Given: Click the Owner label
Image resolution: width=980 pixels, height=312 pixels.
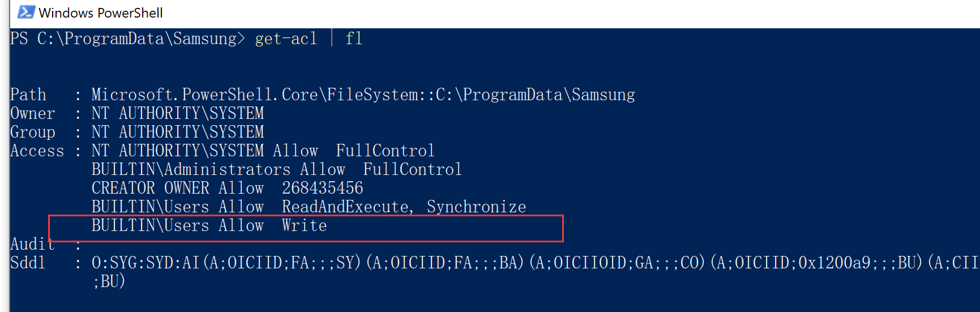Looking at the screenshot, I should pos(32,113).
